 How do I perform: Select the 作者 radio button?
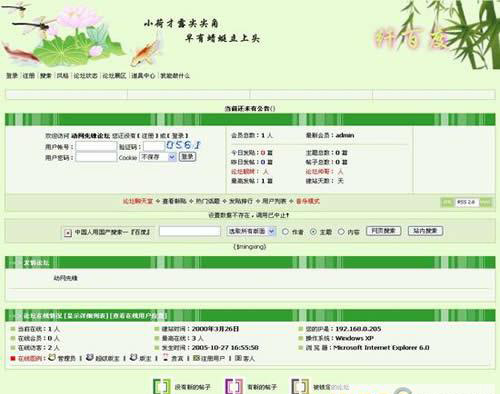click(x=285, y=231)
